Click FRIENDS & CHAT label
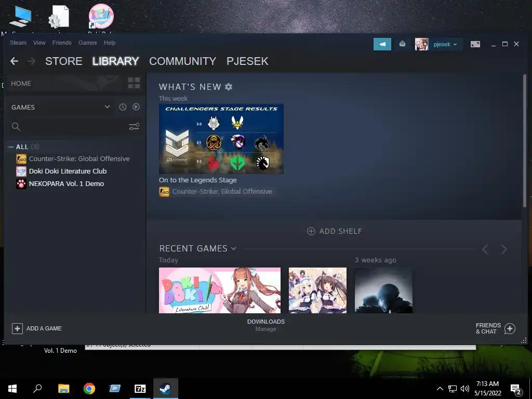 tap(488, 328)
